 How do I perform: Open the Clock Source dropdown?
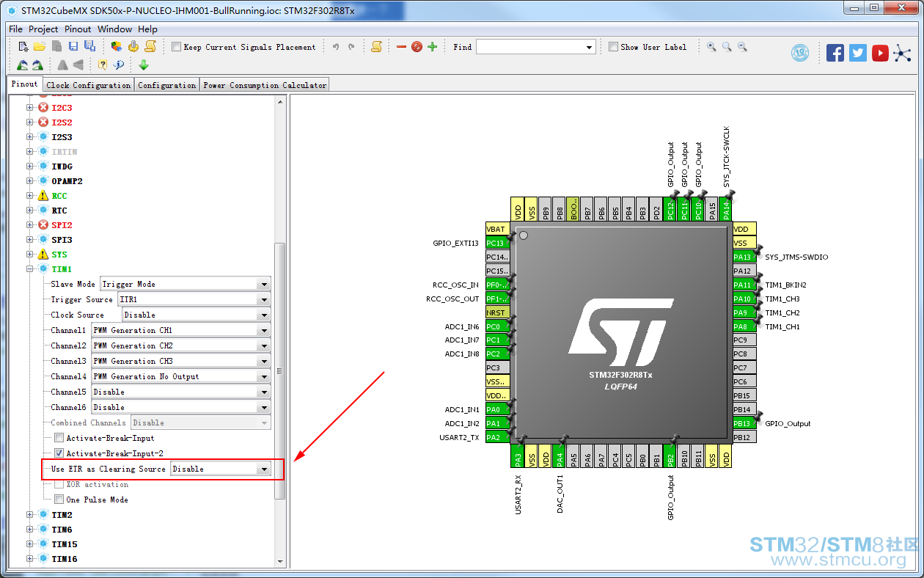pyautogui.click(x=196, y=315)
